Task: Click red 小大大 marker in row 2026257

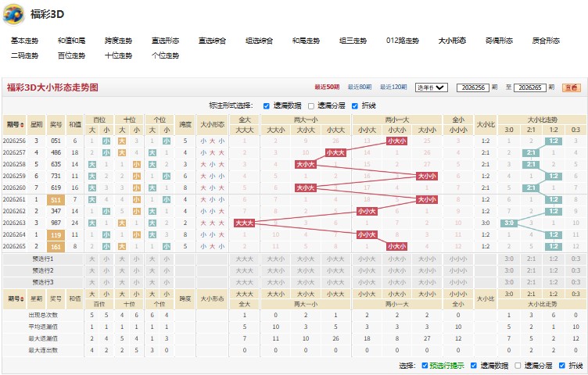Action: [x=335, y=153]
